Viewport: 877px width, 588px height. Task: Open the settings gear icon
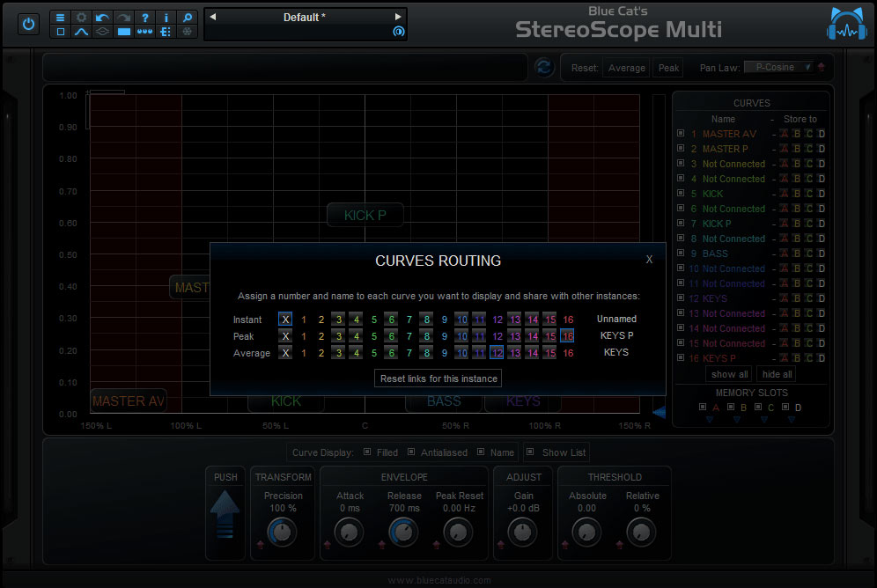point(83,18)
